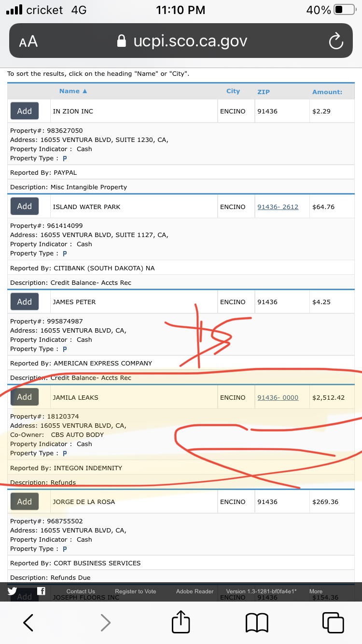Add the ISLAND WATER PARK property

click(25, 206)
